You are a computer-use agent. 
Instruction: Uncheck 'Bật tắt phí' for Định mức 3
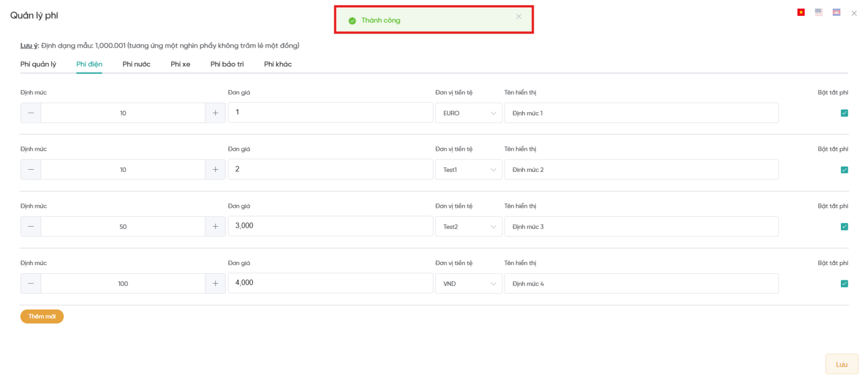pyautogui.click(x=844, y=227)
